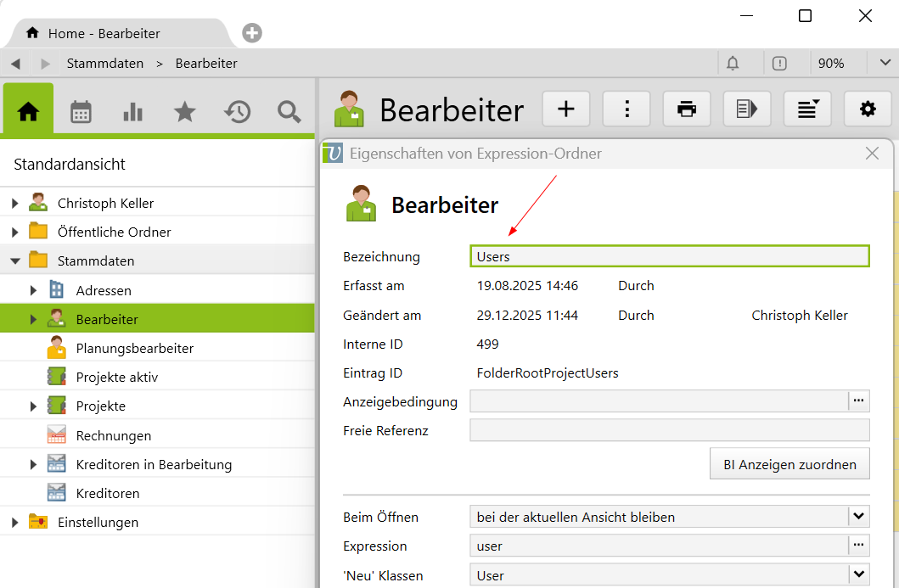Image resolution: width=899 pixels, height=588 pixels.
Task: Open settings gear in toolbar
Action: coord(867,109)
